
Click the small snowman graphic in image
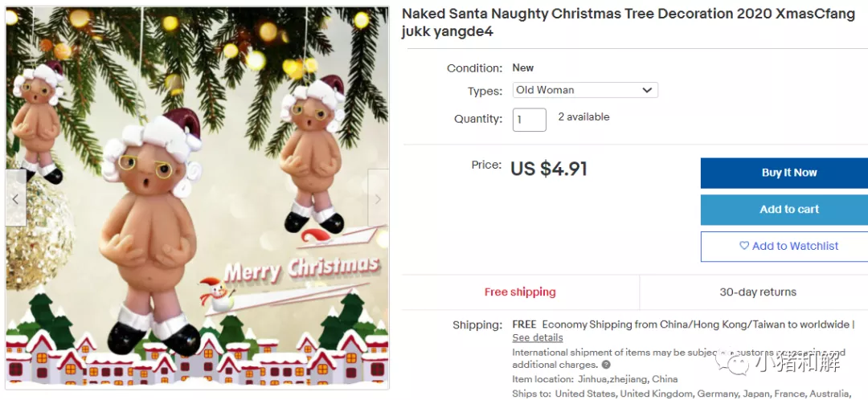pyautogui.click(x=216, y=294)
